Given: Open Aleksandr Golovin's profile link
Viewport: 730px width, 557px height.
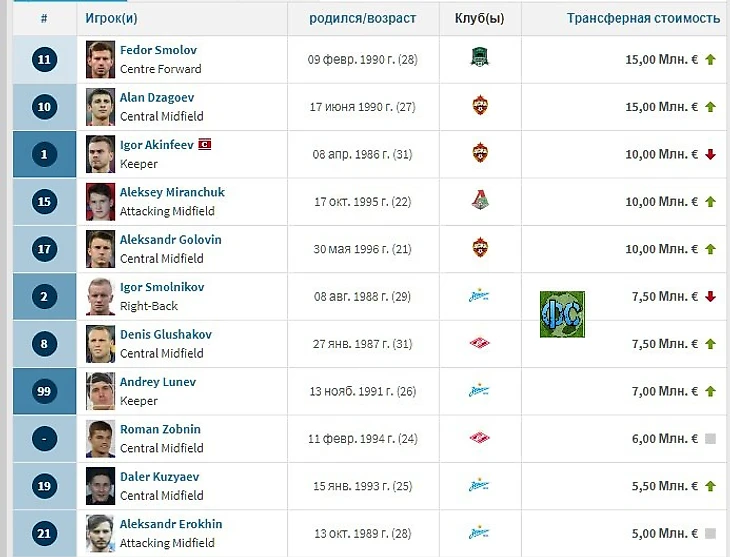Looking at the screenshot, I should (x=170, y=240).
